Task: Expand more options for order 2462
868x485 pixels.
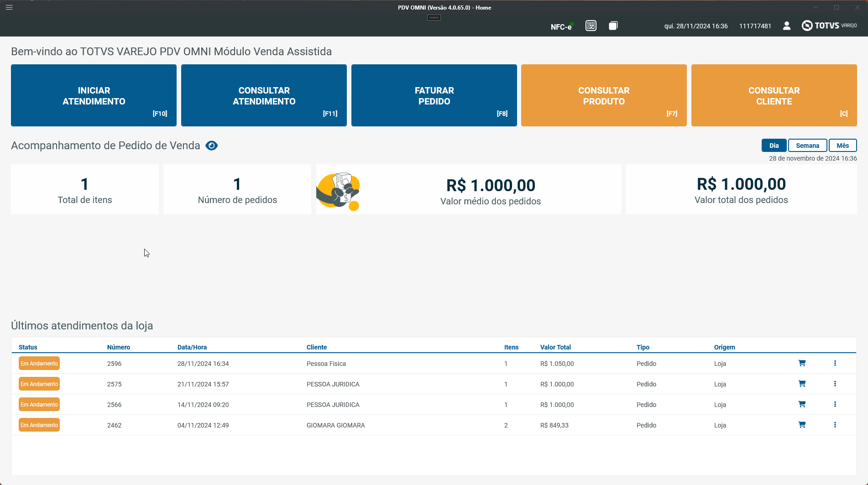Action: pos(835,425)
